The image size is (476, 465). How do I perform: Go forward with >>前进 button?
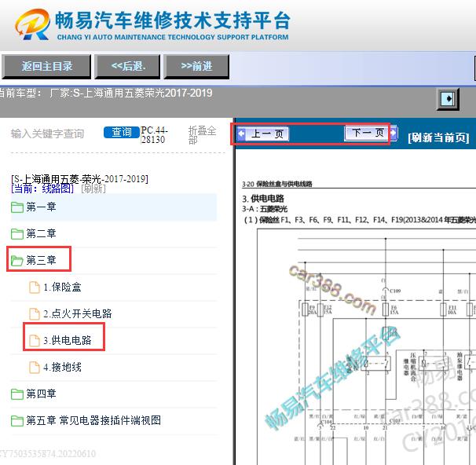click(x=196, y=66)
